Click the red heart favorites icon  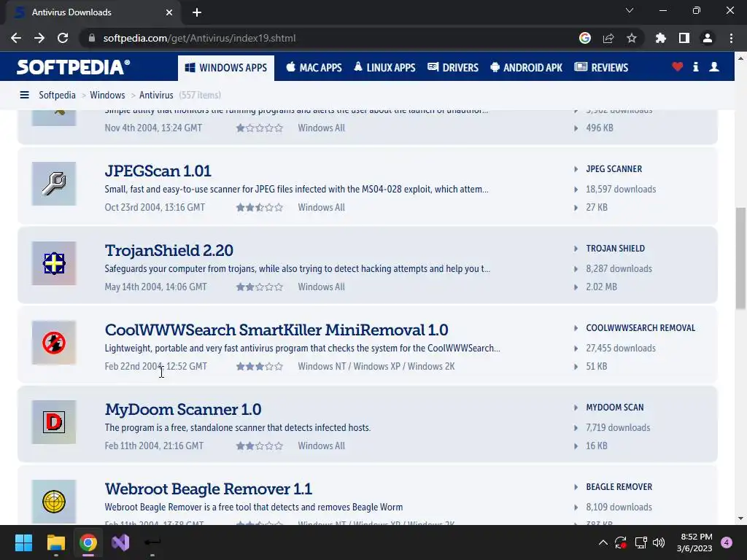tap(677, 66)
